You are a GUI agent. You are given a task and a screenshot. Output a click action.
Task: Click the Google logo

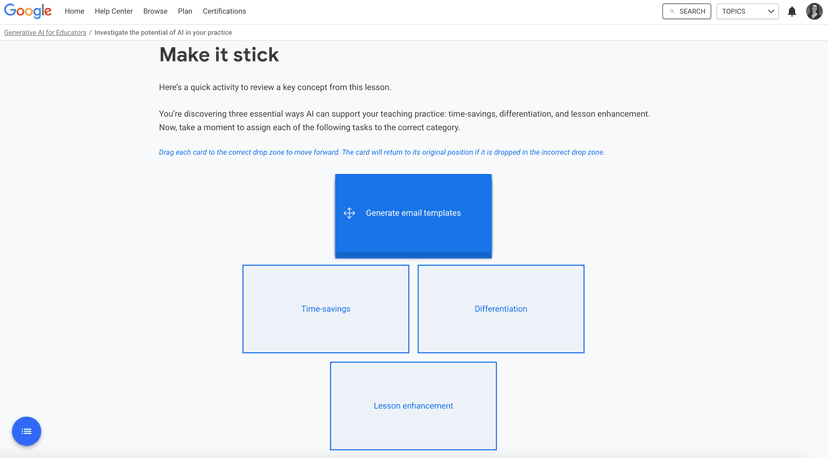[x=28, y=11]
